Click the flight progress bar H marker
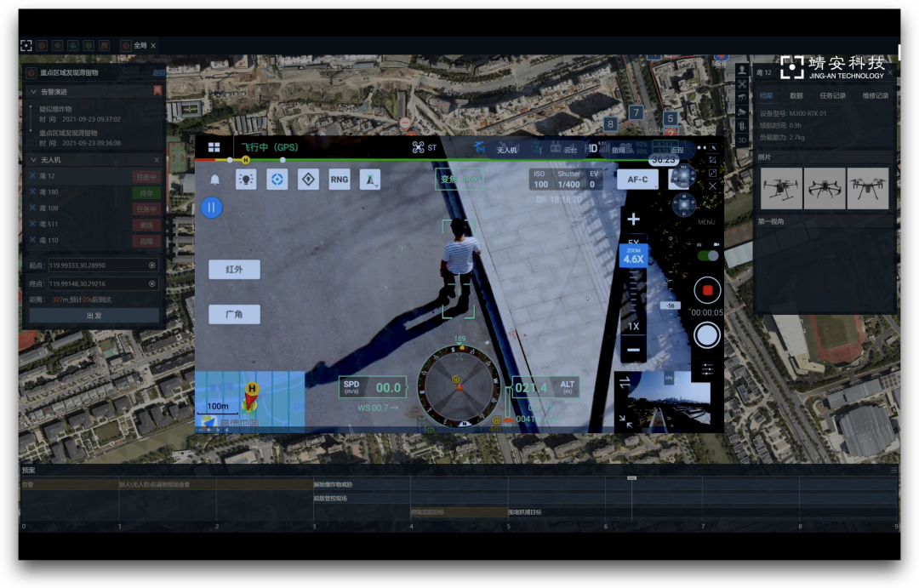This screenshot has height=588, width=919. click(246, 160)
